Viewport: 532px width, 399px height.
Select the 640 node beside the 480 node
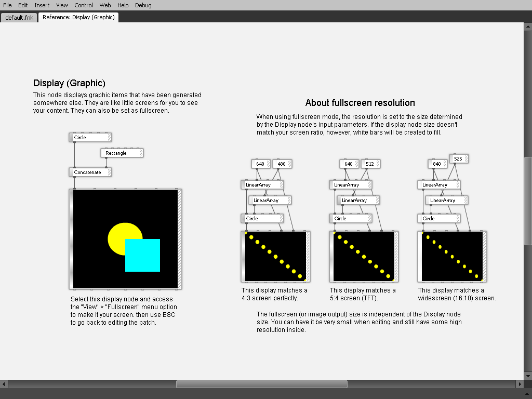click(x=261, y=164)
